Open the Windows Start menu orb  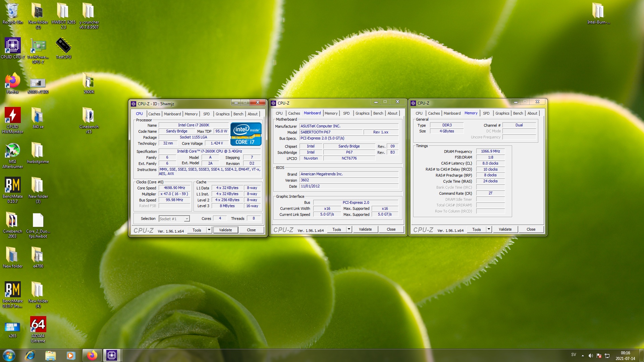(x=9, y=355)
